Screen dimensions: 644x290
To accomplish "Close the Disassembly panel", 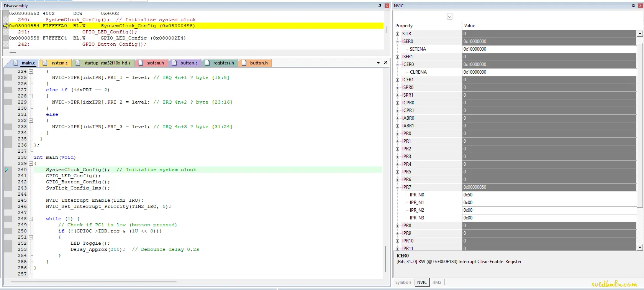I will click(387, 6).
